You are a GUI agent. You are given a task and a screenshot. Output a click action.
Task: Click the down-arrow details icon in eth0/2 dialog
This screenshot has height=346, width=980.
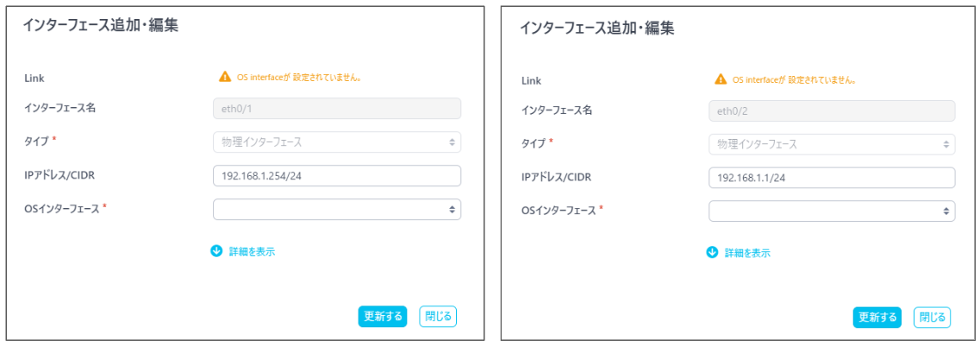pos(712,253)
